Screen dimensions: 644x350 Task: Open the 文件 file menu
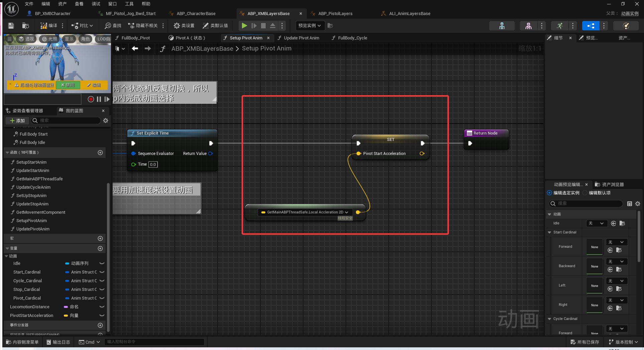tap(29, 4)
